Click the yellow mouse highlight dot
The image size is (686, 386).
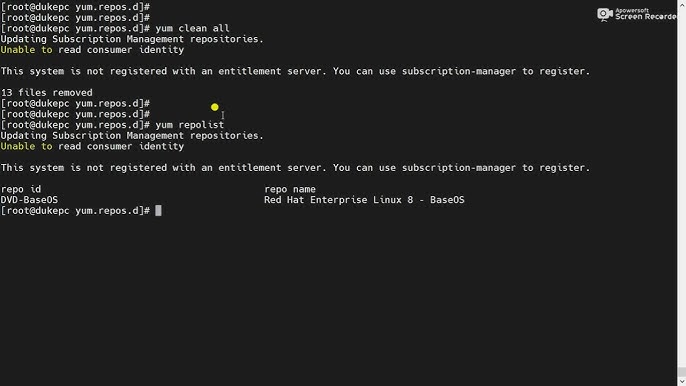pyautogui.click(x=214, y=107)
